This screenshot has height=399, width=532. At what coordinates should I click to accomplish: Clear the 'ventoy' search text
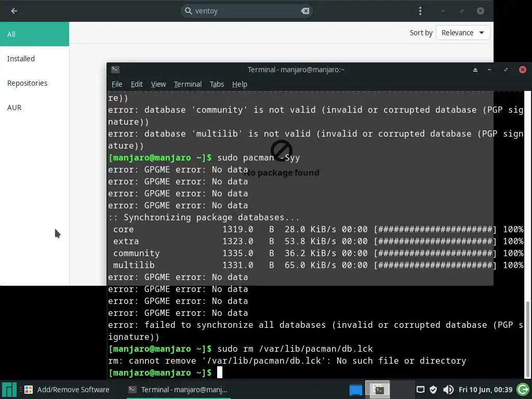pyautogui.click(x=304, y=11)
